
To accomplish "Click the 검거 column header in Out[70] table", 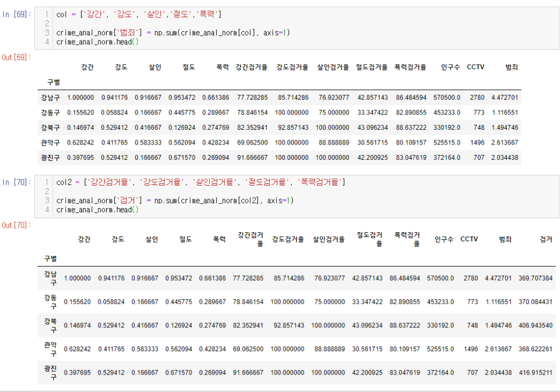I will click(x=545, y=239).
